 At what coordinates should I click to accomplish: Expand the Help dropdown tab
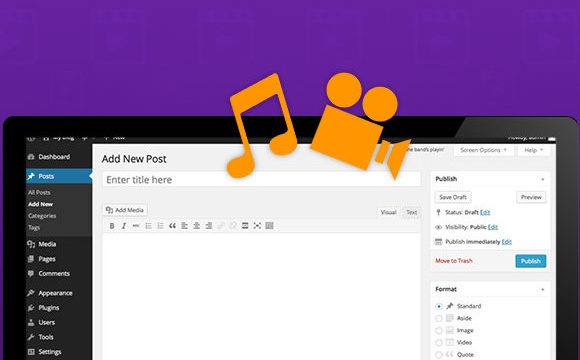click(534, 150)
